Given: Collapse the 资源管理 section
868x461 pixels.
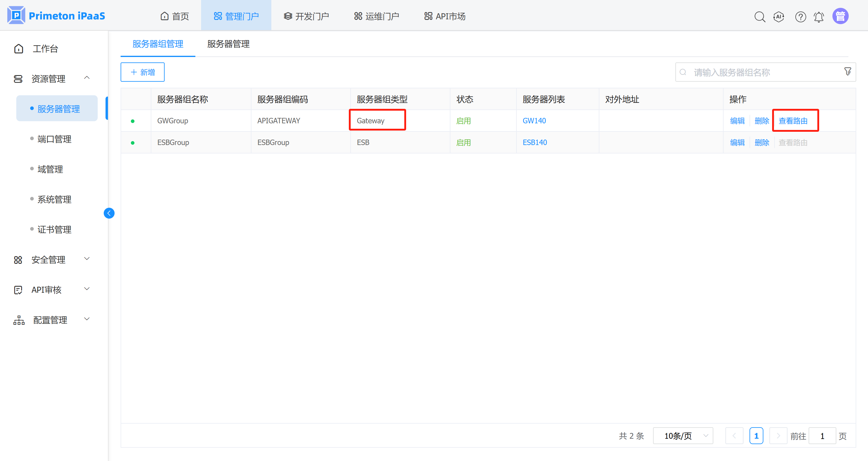Looking at the screenshot, I should click(87, 78).
